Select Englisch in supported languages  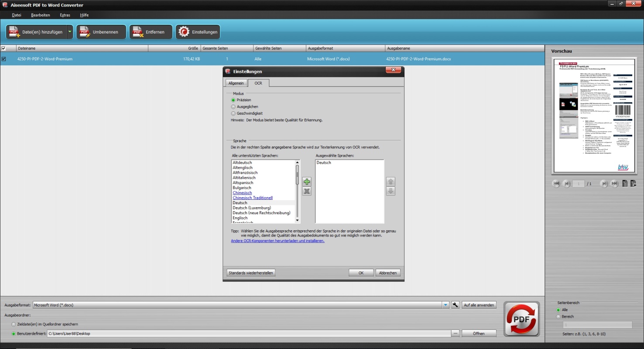pos(240,218)
